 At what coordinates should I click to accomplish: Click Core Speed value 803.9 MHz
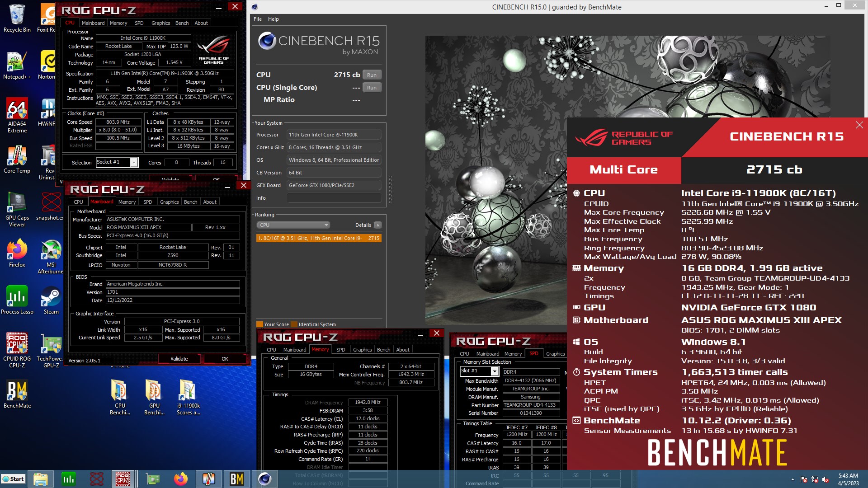(x=118, y=122)
